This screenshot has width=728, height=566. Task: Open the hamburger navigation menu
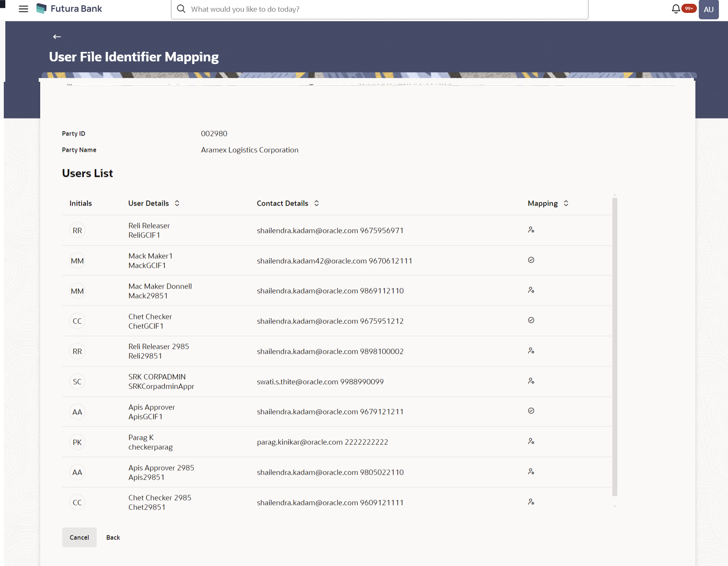point(24,9)
